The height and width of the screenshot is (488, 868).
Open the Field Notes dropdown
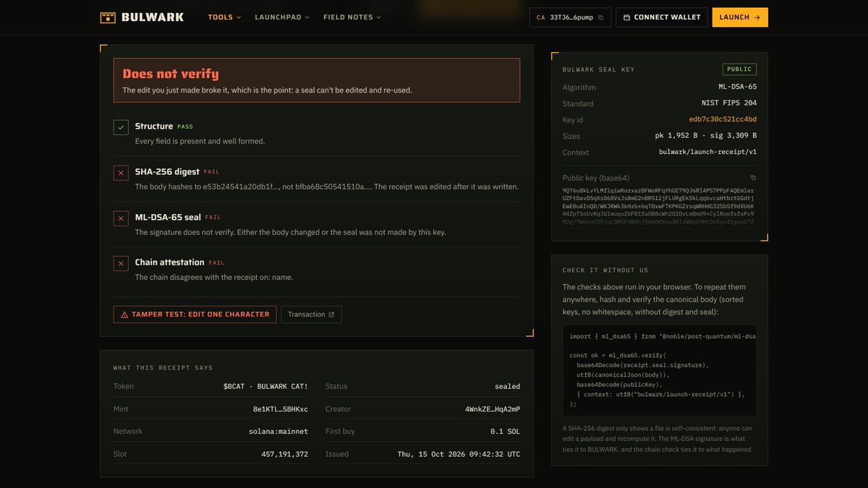[352, 17]
